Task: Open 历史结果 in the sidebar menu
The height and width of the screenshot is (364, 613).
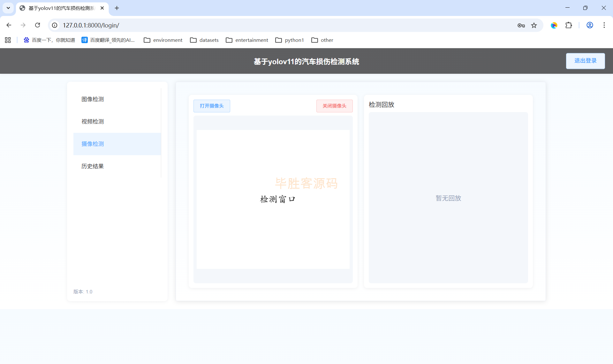Action: [x=93, y=166]
